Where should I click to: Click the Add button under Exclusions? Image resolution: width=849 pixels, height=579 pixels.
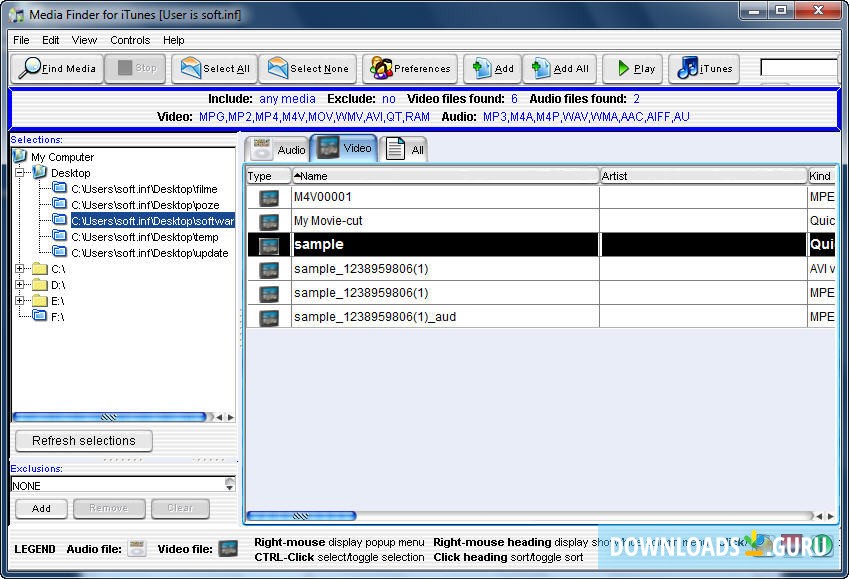[41, 508]
